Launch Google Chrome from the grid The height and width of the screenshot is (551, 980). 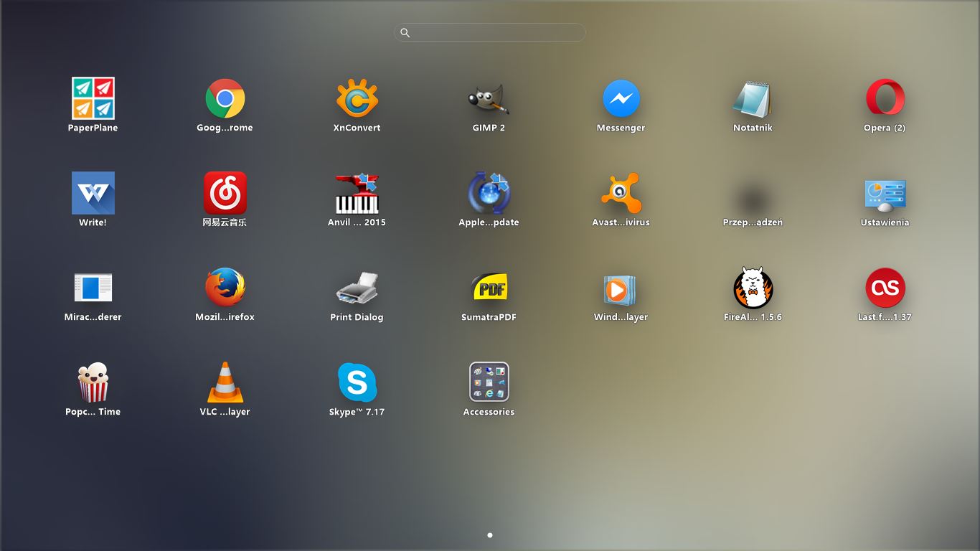coord(225,98)
